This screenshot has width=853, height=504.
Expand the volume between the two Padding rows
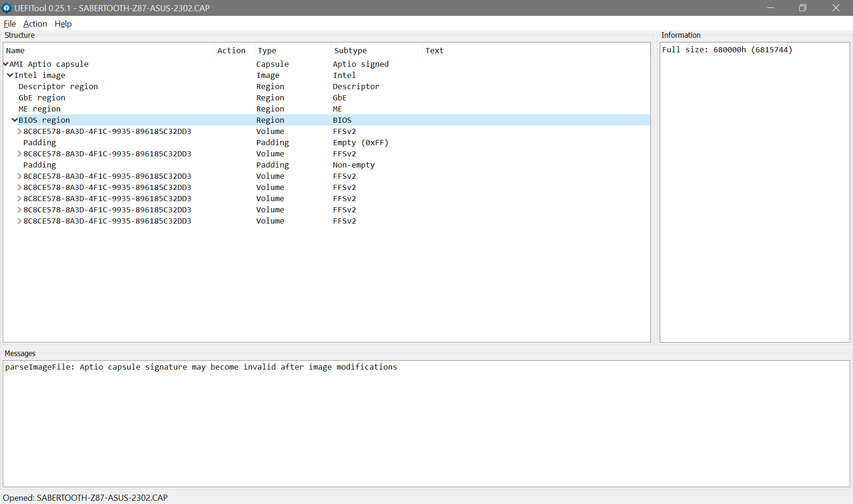click(19, 154)
